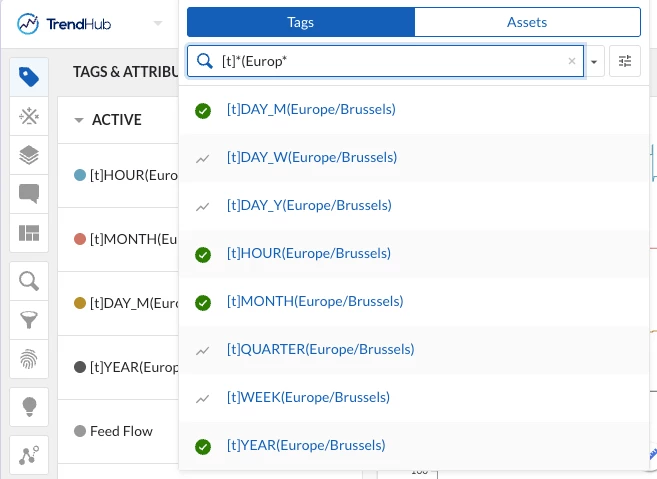Image resolution: width=657 pixels, height=479 pixels.
Task: Open the tags sidebar icon
Action: 29,77
